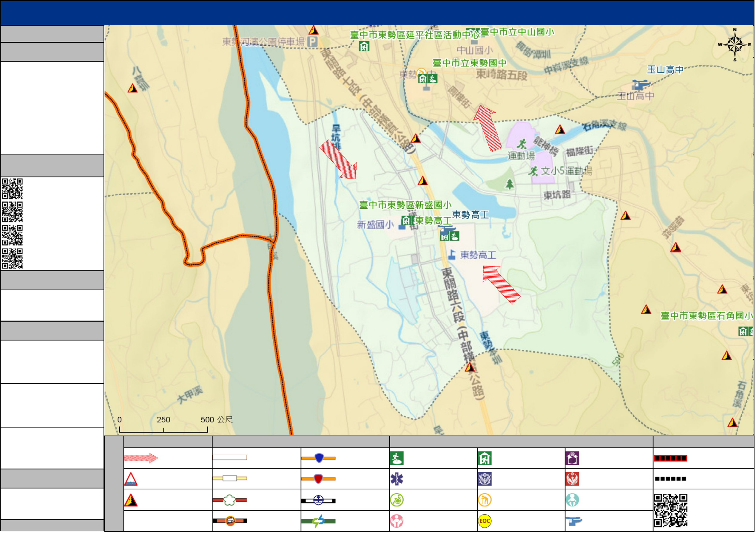
Task: Select the plain white road legend symbol
Action: [x=230, y=458]
